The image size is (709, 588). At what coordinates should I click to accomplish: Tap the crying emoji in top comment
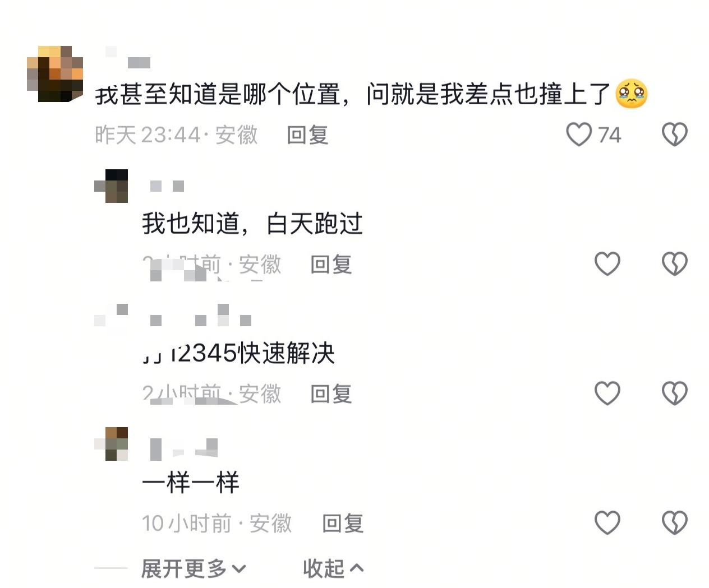632,94
